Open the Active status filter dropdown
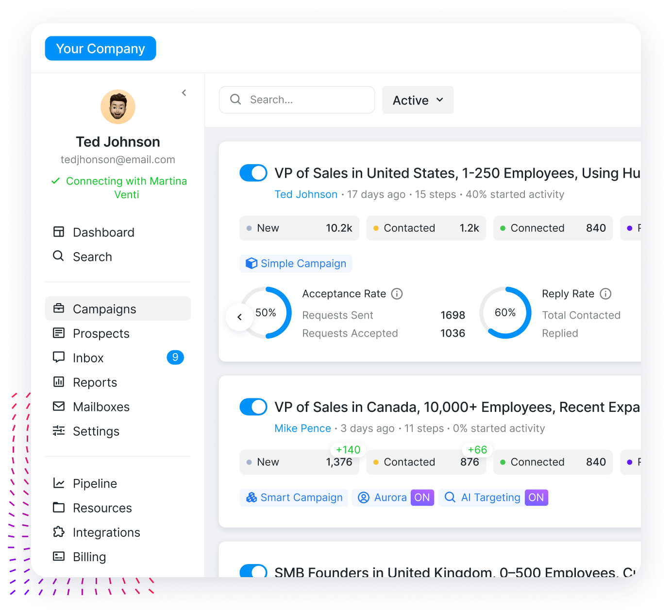672x616 pixels. pos(418,100)
